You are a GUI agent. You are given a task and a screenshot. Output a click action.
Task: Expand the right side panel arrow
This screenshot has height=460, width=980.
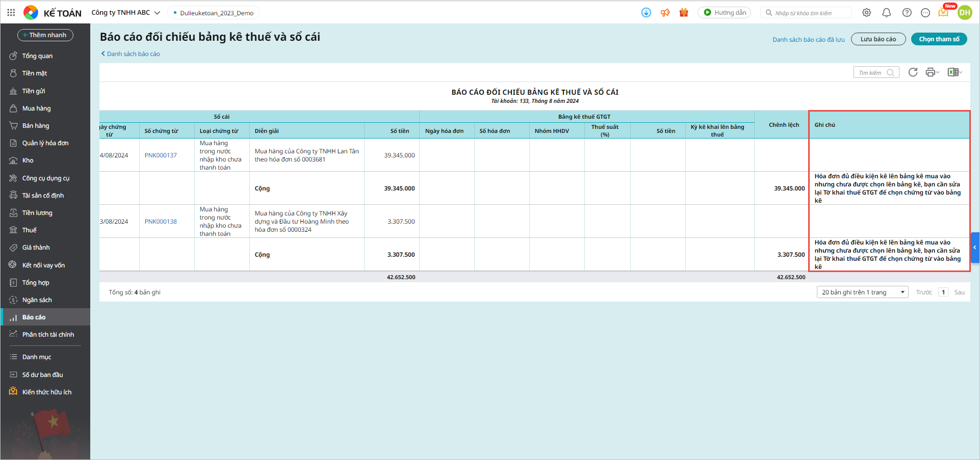pyautogui.click(x=975, y=248)
